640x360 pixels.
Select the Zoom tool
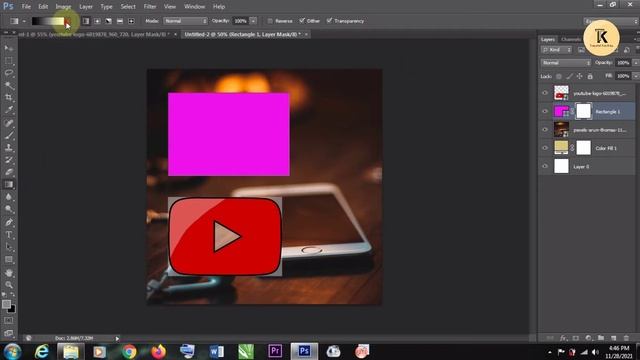point(9,285)
